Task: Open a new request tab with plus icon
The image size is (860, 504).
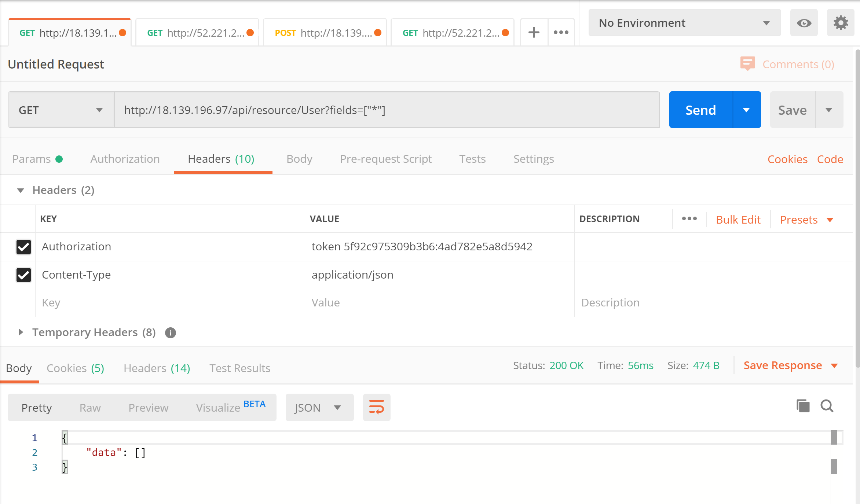Action: point(534,32)
